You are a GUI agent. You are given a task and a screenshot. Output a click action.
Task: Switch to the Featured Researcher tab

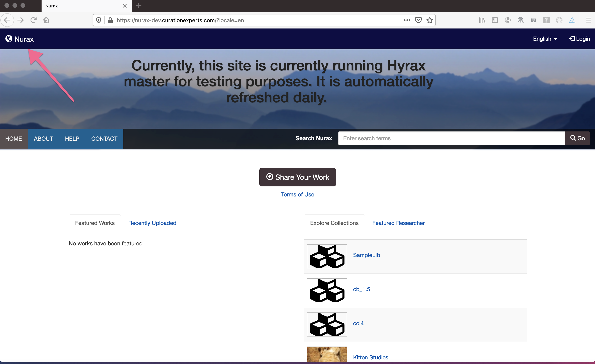point(398,223)
